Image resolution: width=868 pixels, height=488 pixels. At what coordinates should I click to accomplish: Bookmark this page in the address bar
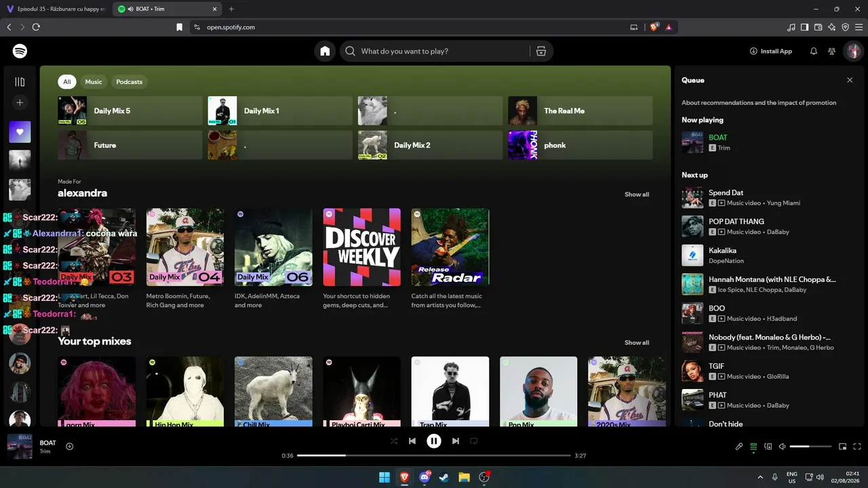(x=179, y=27)
